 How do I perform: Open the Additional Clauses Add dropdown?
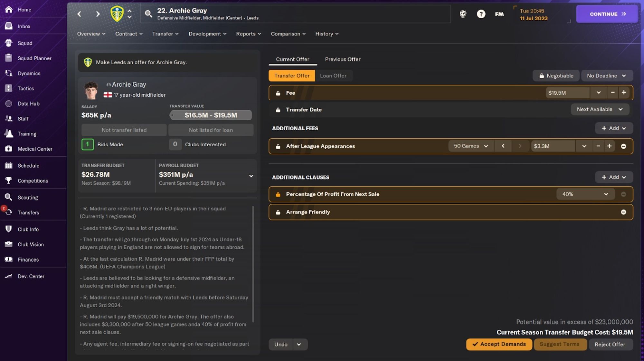click(614, 177)
